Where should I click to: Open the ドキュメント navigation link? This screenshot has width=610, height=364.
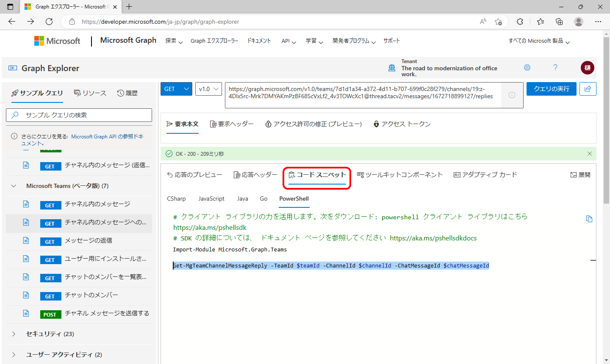[x=259, y=41]
